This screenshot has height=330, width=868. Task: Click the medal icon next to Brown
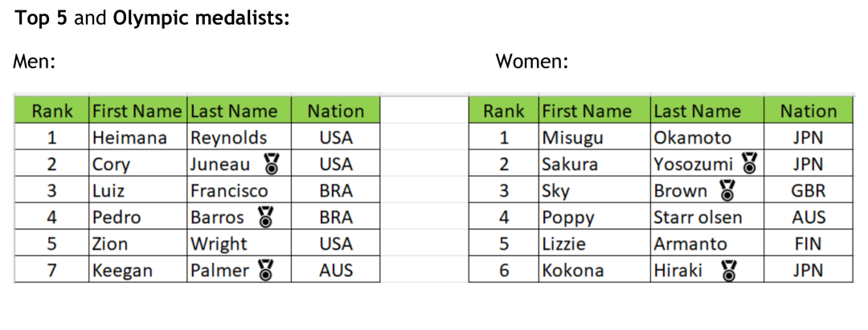[x=727, y=191]
